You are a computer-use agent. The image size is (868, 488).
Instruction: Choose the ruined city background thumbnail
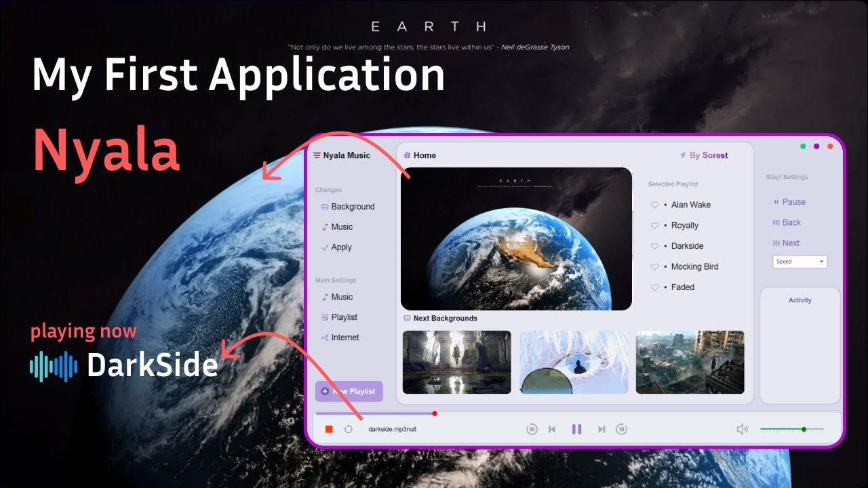pos(690,362)
